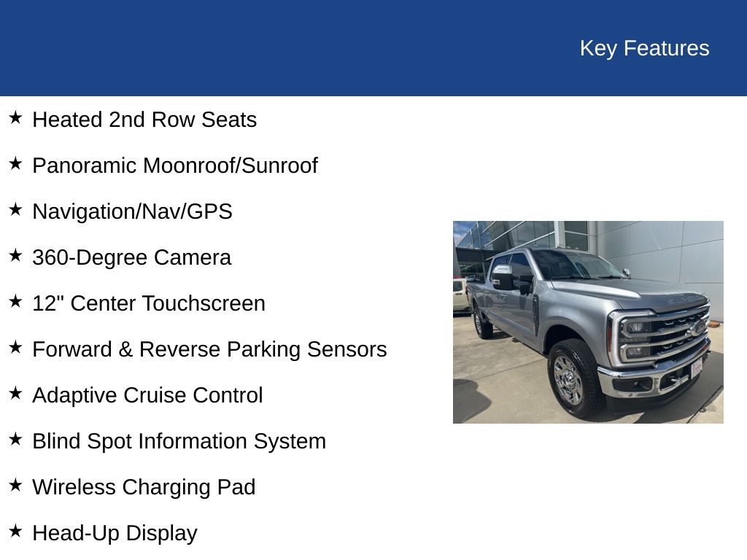Select Forward & Reverse Parking Sensors text

click(209, 349)
